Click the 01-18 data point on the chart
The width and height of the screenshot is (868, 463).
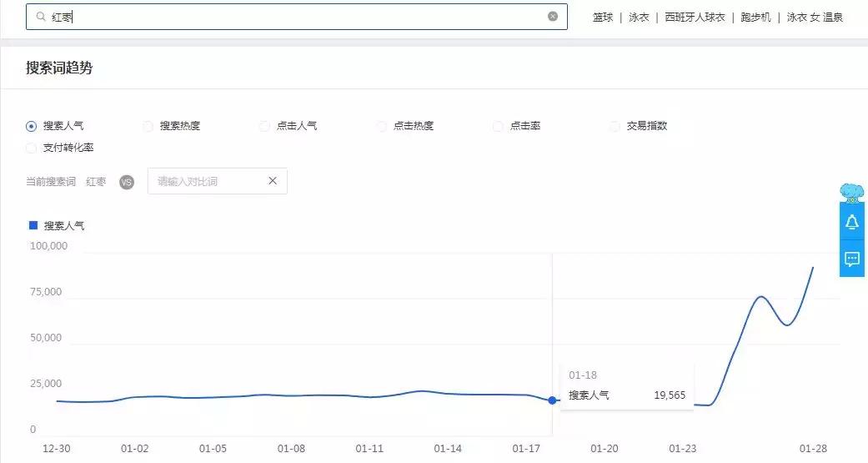coord(552,400)
